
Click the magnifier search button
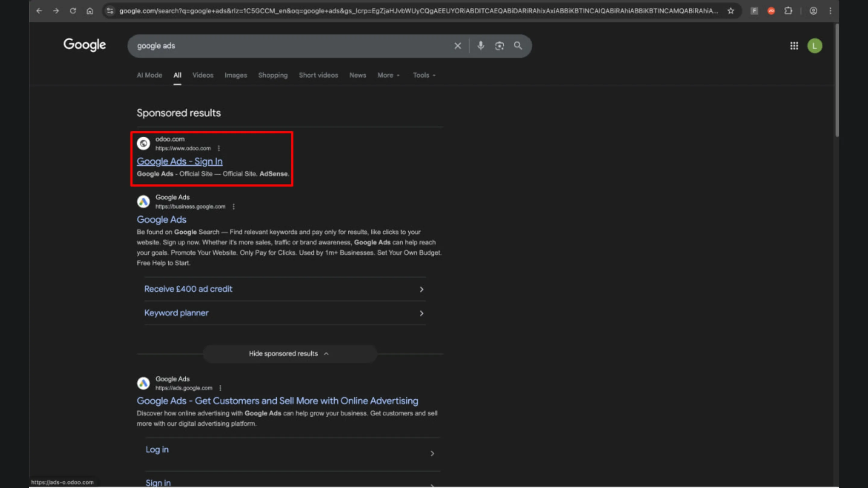518,45
